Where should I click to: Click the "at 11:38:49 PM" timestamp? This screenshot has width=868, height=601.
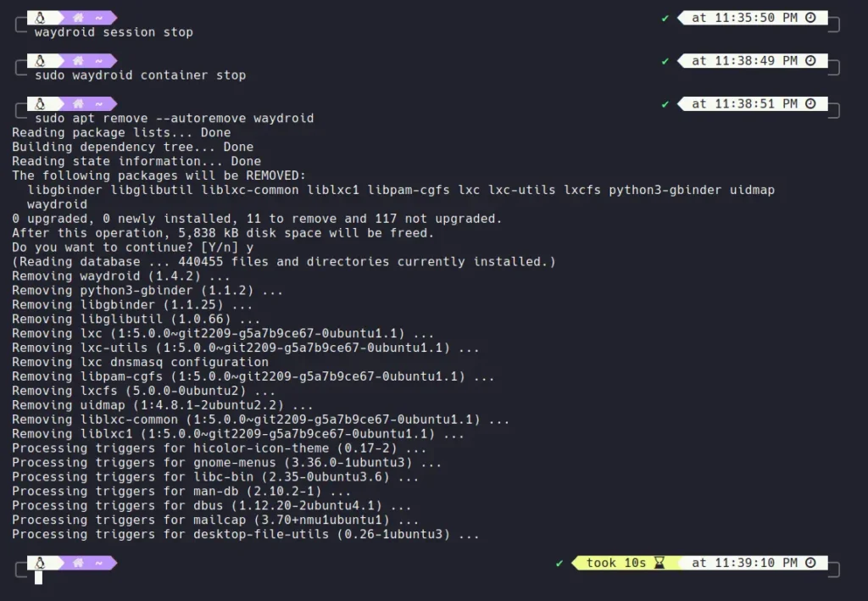(x=744, y=61)
